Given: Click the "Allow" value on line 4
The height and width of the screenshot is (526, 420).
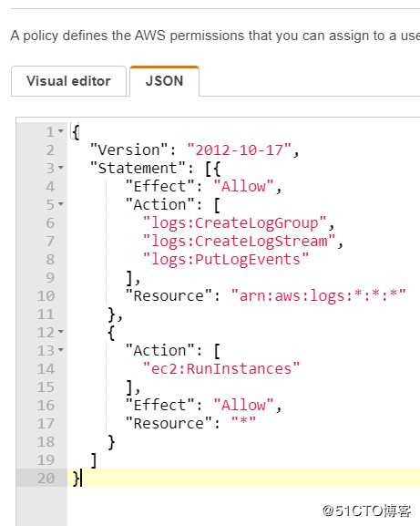Looking at the screenshot, I should (x=243, y=186).
